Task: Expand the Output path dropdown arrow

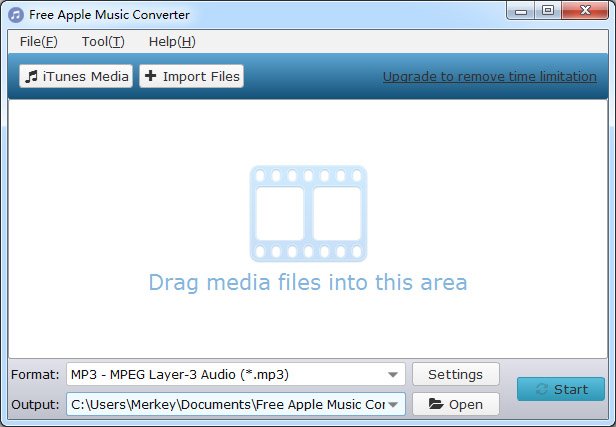Action: click(392, 405)
